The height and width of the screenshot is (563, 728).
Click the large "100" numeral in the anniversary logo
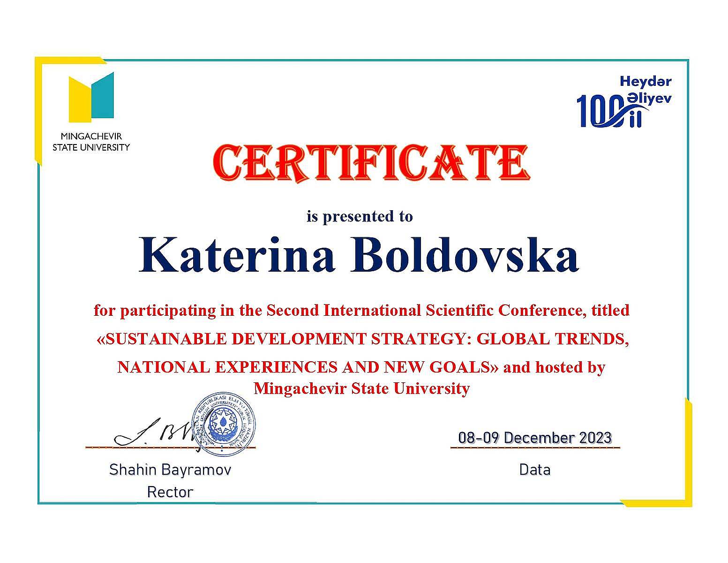[594, 111]
